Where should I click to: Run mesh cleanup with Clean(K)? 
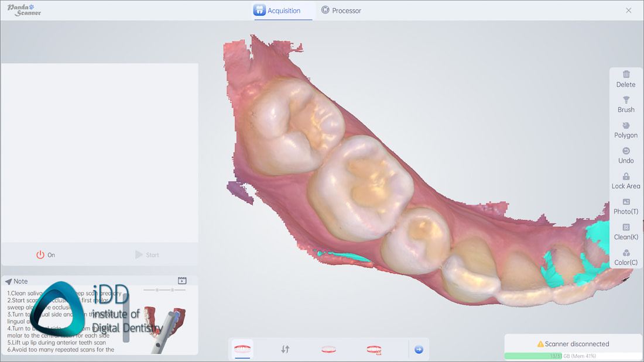(x=625, y=232)
